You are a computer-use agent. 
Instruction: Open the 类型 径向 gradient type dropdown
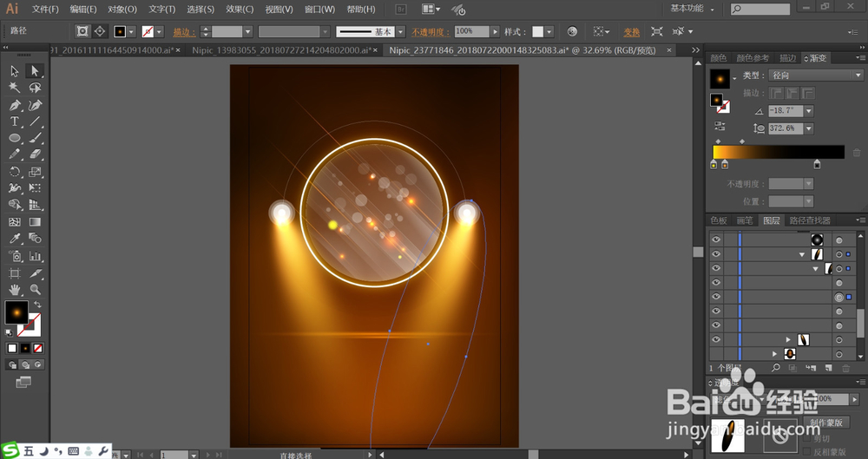pos(815,75)
